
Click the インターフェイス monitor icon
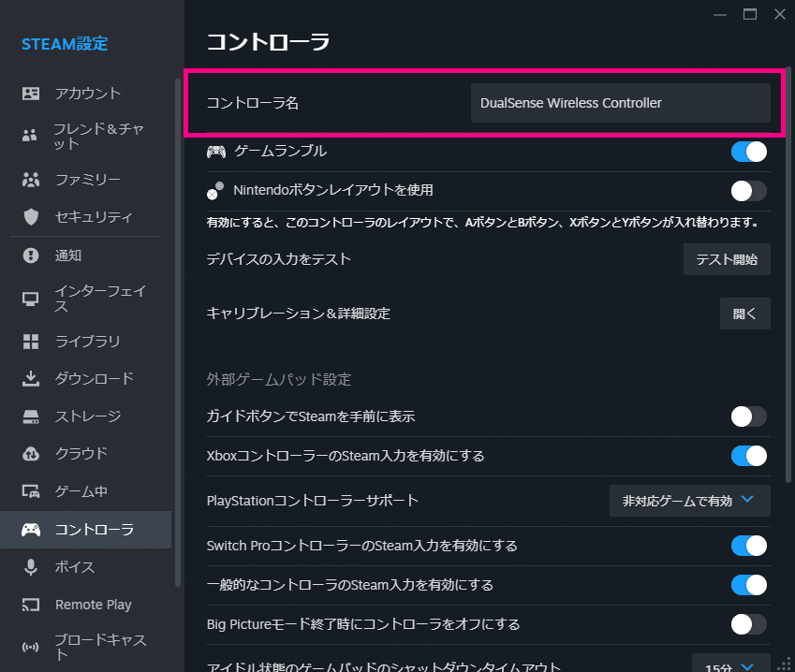pyautogui.click(x=30, y=299)
